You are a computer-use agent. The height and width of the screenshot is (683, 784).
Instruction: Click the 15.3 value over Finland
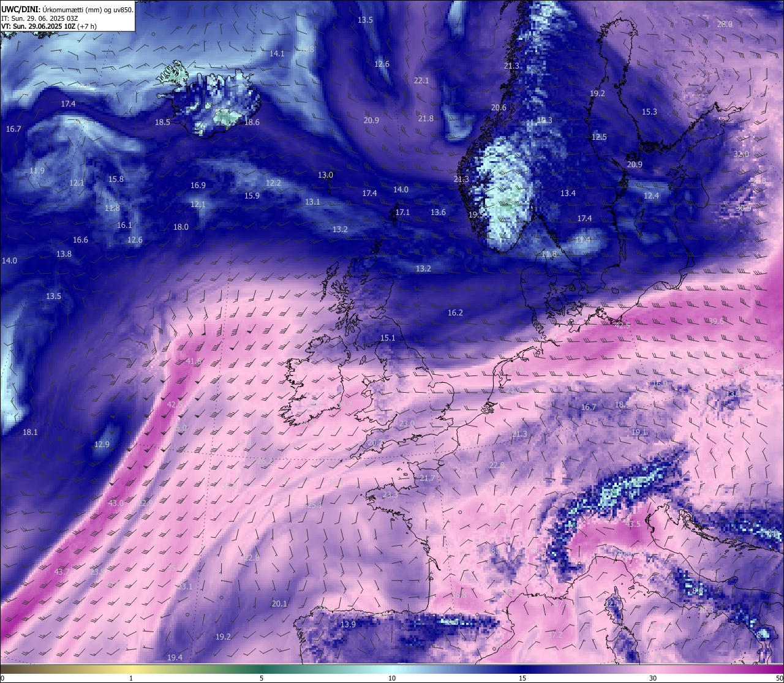pyautogui.click(x=649, y=111)
